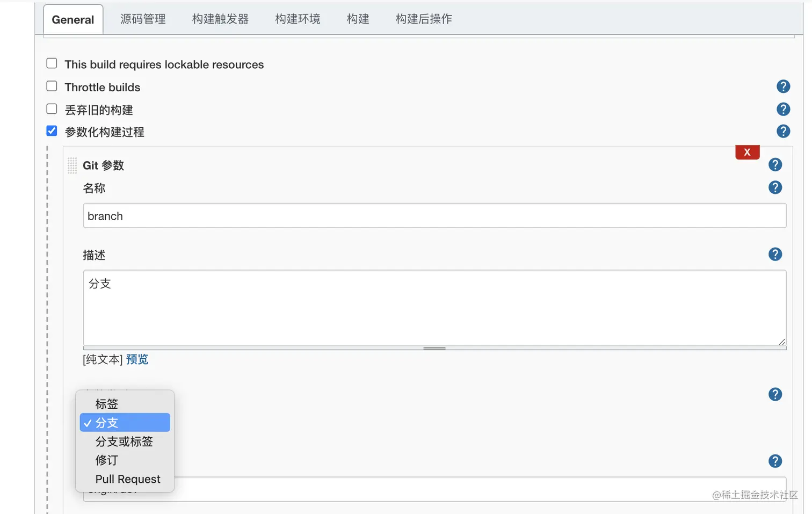
Task: Pick 分支或标签 in the dropdown list
Action: pyautogui.click(x=125, y=441)
